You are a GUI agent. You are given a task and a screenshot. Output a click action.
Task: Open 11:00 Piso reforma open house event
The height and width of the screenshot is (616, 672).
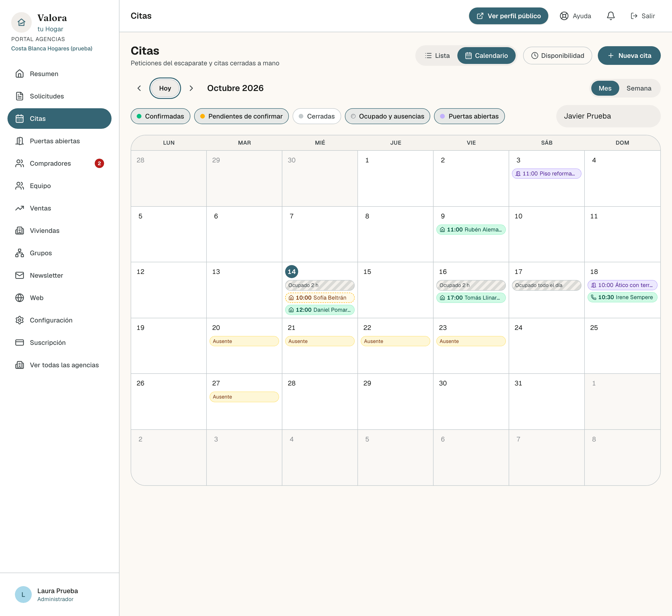tap(546, 174)
